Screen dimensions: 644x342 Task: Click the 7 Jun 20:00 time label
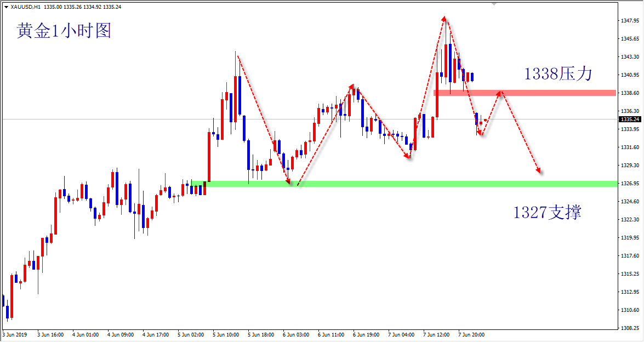pyautogui.click(x=471, y=334)
